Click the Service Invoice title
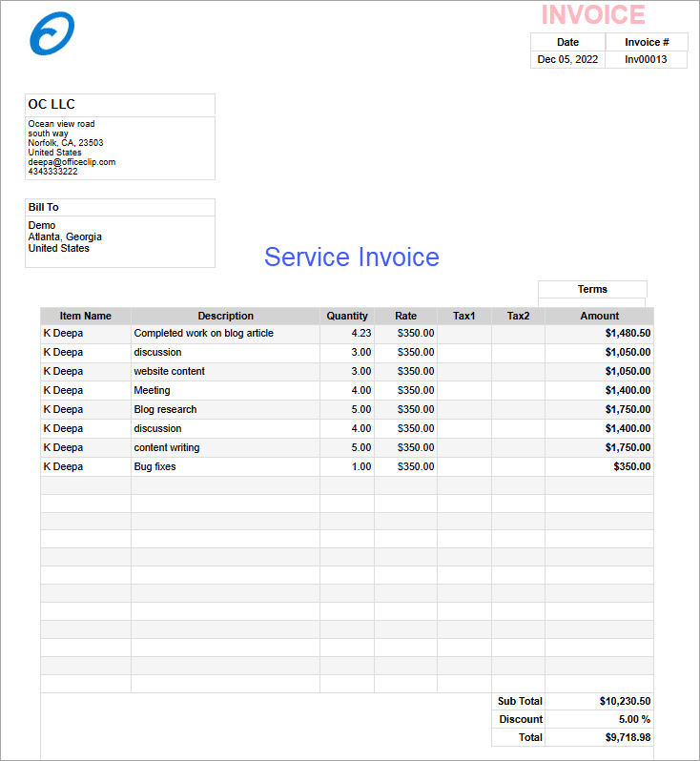Image resolution: width=700 pixels, height=761 pixels. pyautogui.click(x=351, y=257)
